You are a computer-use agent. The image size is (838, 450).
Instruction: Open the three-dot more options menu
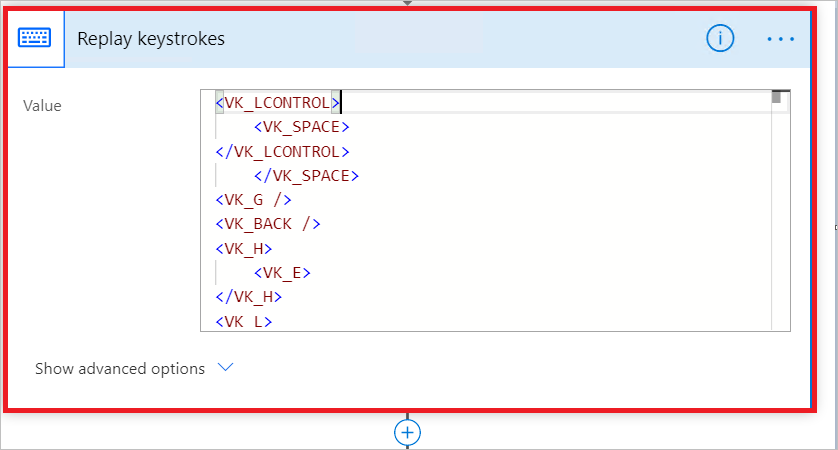(x=780, y=39)
